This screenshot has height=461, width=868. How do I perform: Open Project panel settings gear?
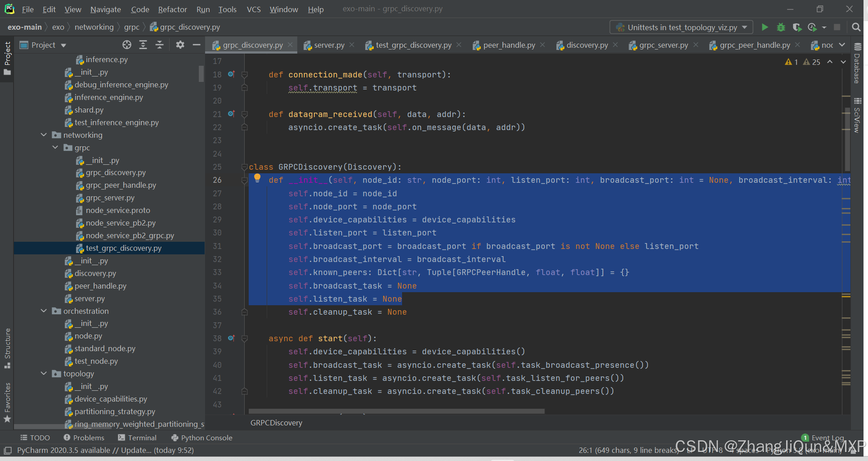180,45
